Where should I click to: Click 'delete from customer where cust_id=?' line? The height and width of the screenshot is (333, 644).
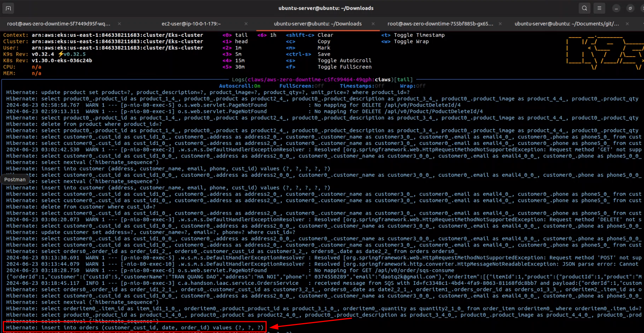point(81,207)
